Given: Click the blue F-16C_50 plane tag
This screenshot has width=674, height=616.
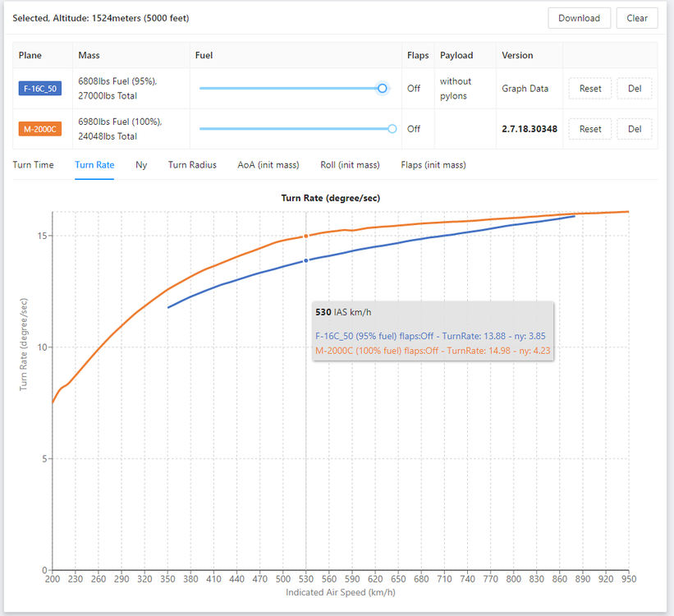Looking at the screenshot, I should (40, 89).
